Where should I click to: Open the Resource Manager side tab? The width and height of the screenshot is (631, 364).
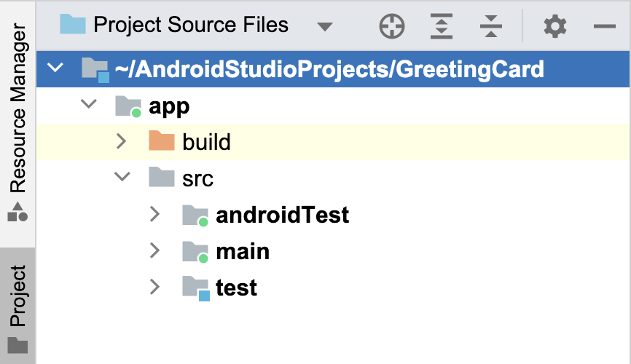tap(17, 120)
